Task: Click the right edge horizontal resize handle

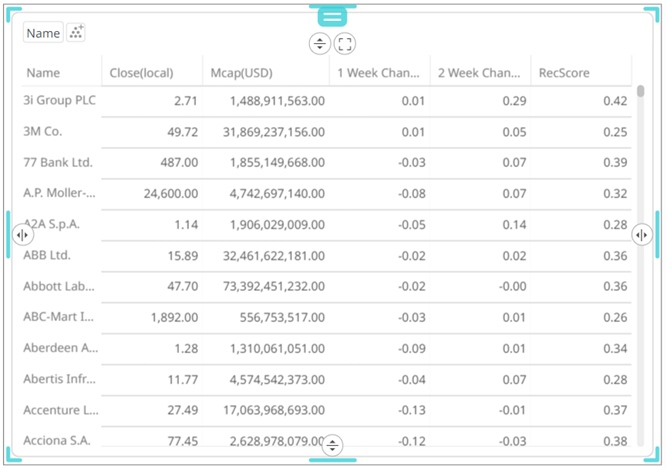Action: [x=643, y=235]
